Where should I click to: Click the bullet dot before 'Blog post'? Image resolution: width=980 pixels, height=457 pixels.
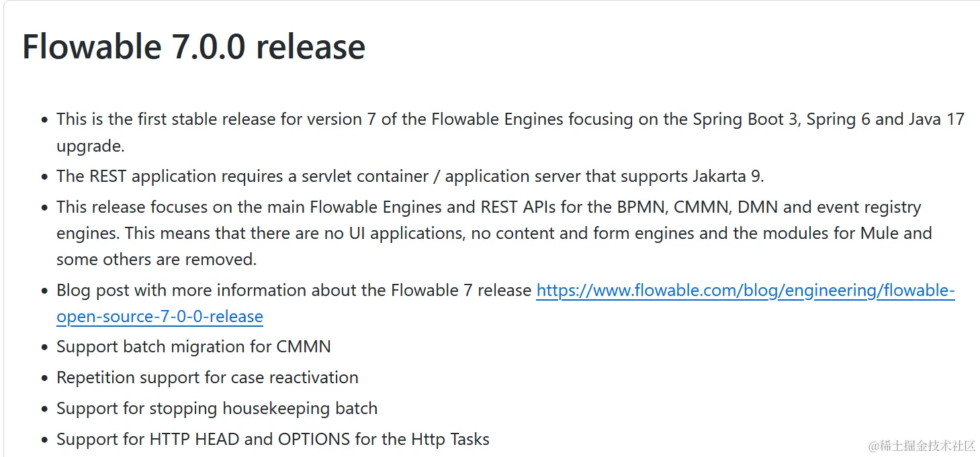tap(44, 292)
